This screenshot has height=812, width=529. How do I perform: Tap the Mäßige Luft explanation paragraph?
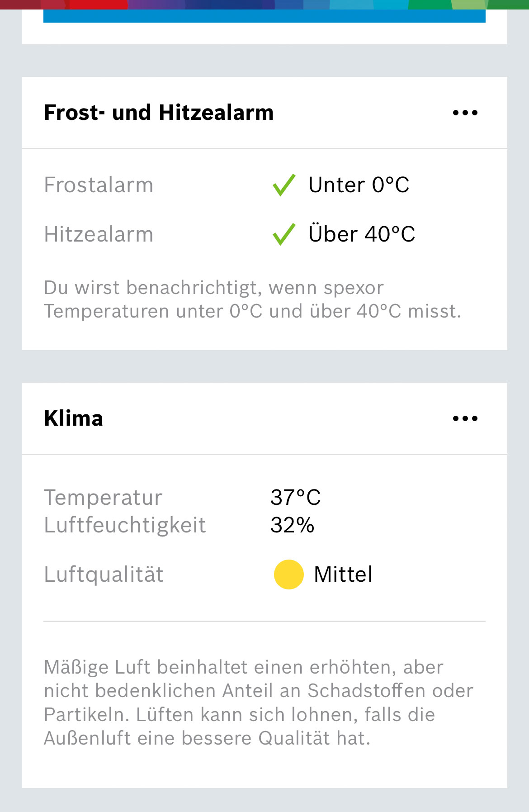258,703
